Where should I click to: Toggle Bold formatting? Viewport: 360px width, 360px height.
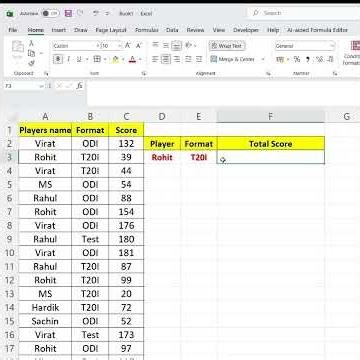(58, 59)
